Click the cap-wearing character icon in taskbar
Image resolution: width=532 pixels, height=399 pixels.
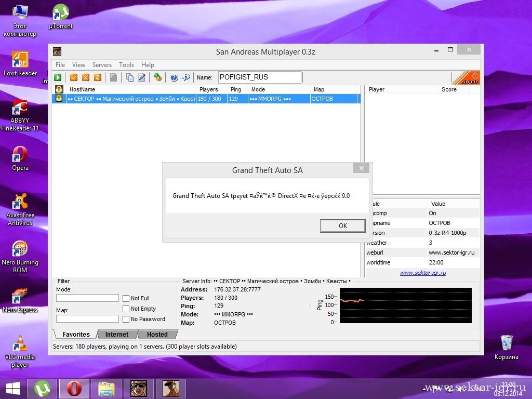[x=170, y=389]
